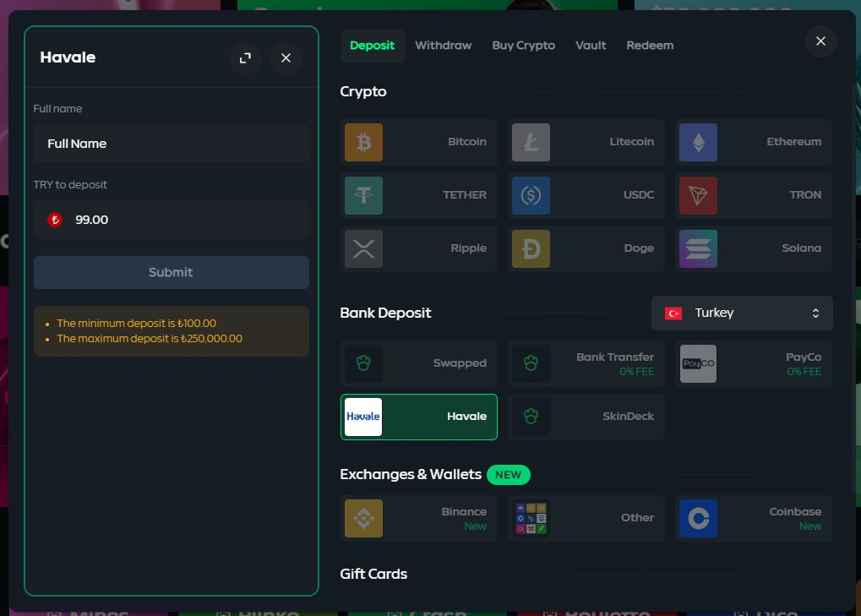
Task: Click the Litecoin label text
Action: (631, 142)
